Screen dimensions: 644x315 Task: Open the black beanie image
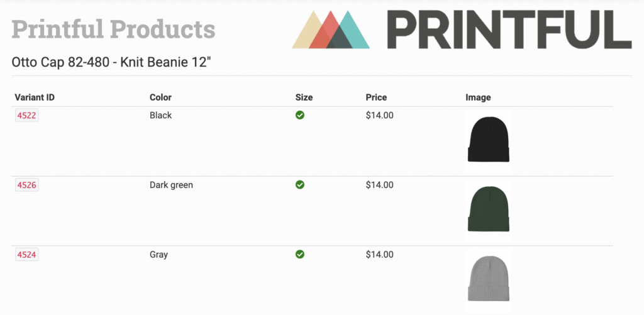489,140
